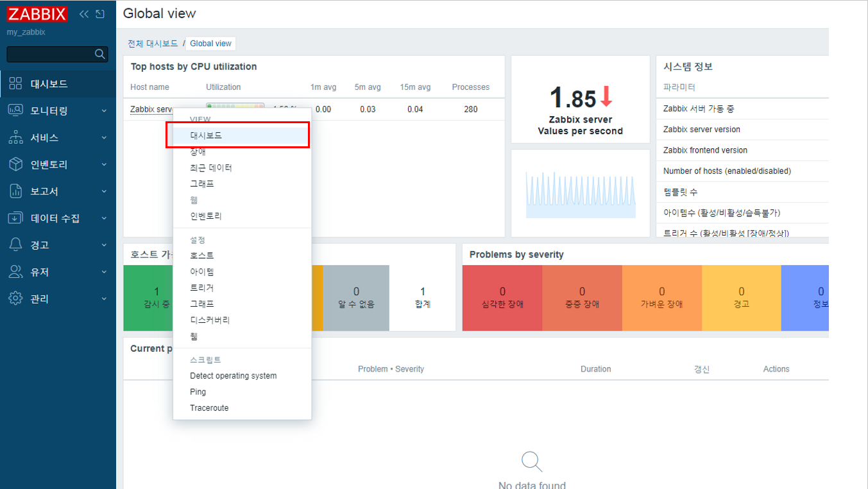Click the Zabbix server version row
Viewport: 868px width, 489px height.
pos(743,130)
